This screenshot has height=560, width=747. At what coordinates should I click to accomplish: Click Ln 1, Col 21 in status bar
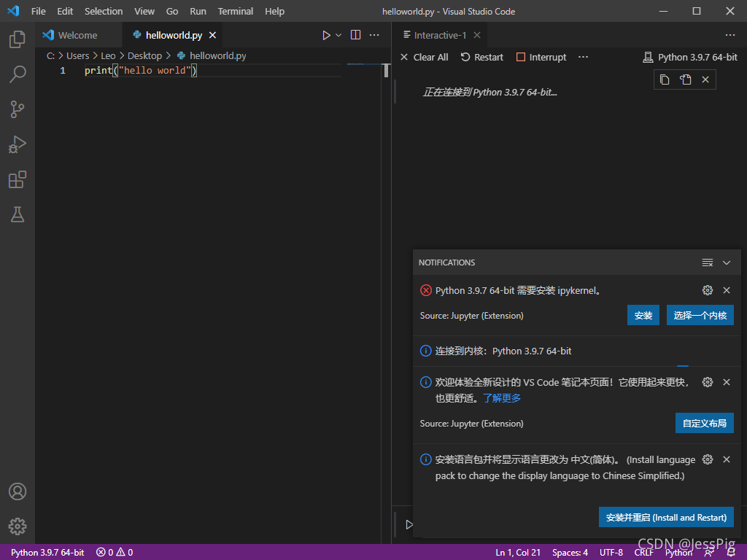518,553
